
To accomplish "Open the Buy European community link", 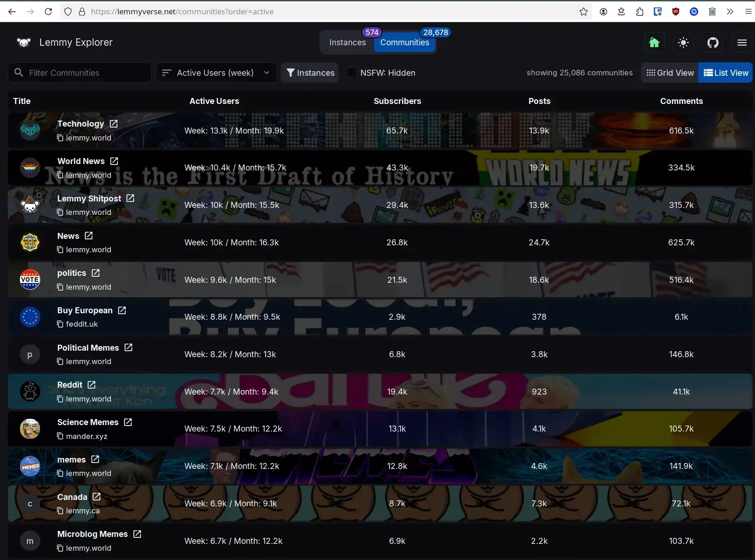I will 85,310.
